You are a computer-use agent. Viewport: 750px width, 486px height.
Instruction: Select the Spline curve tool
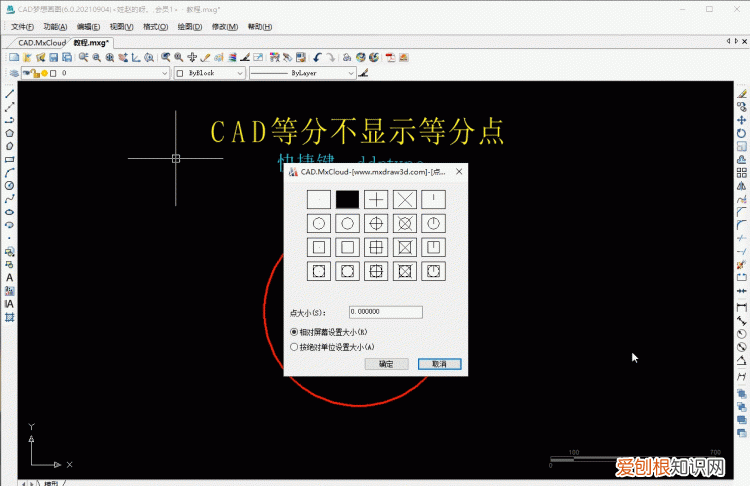pyautogui.click(x=10, y=199)
